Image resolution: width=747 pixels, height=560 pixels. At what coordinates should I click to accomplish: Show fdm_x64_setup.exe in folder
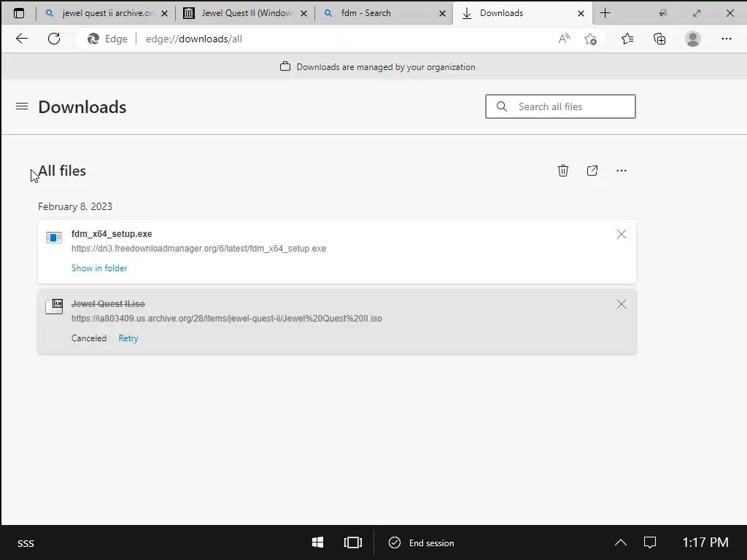[99, 268]
